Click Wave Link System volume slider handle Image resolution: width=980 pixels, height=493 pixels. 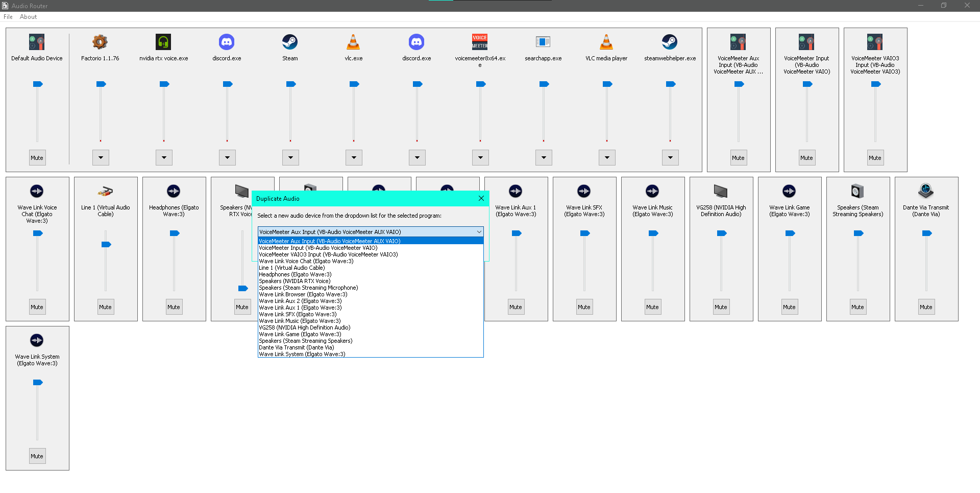38,383
